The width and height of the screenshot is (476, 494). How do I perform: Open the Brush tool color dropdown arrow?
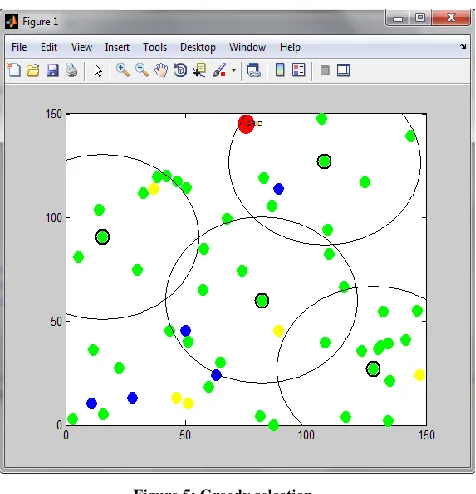coord(234,70)
